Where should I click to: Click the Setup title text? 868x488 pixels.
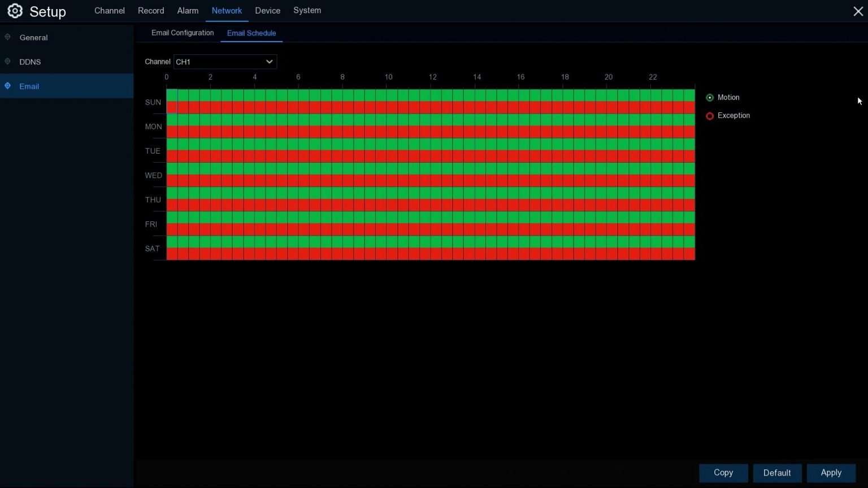[47, 11]
